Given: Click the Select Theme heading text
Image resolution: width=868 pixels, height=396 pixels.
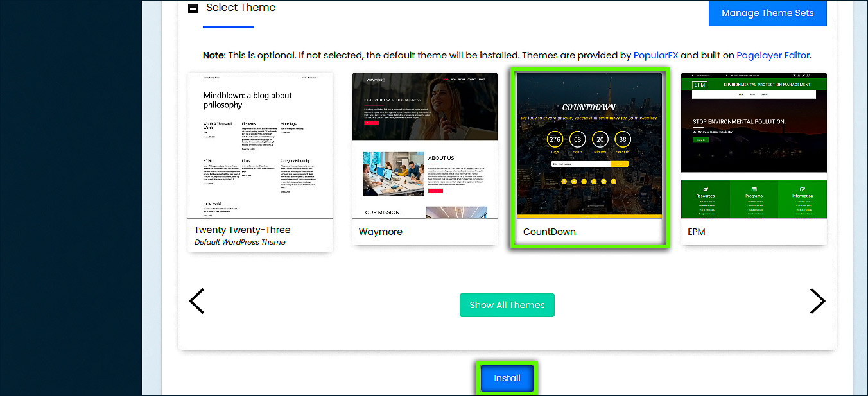Looking at the screenshot, I should pos(241,8).
